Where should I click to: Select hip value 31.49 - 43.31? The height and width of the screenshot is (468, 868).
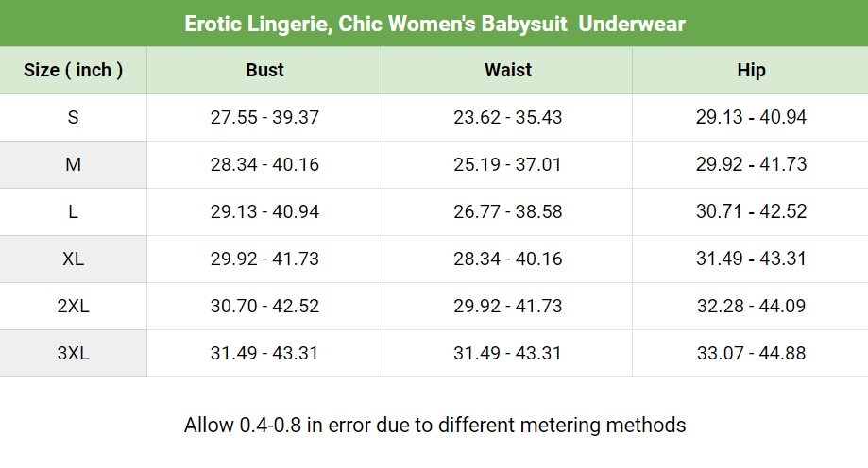[x=751, y=259]
